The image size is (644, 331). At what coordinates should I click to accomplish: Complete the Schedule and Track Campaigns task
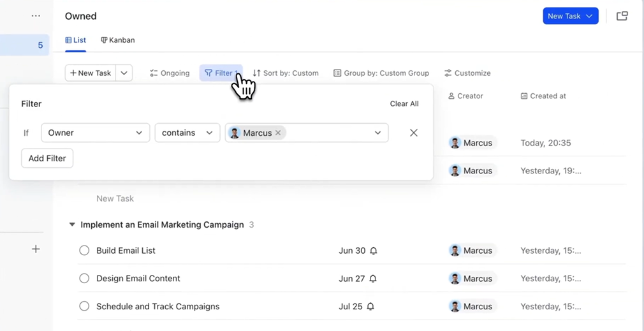(84, 307)
